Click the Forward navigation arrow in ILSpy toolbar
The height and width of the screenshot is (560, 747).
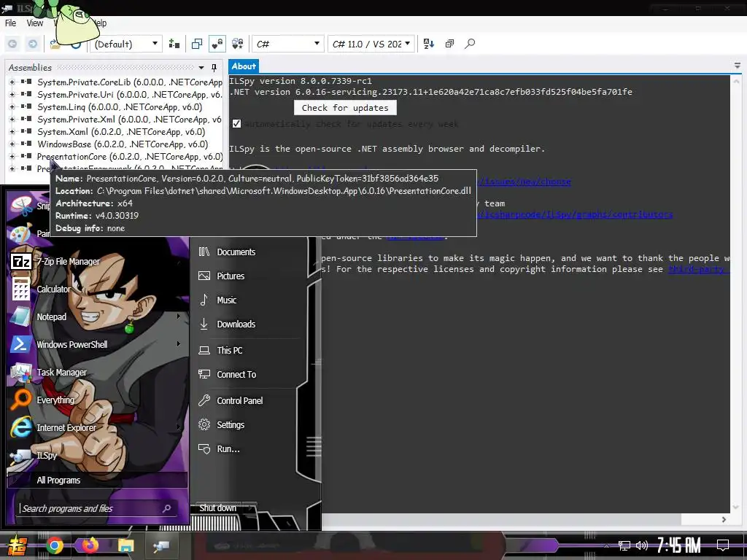(x=32, y=44)
